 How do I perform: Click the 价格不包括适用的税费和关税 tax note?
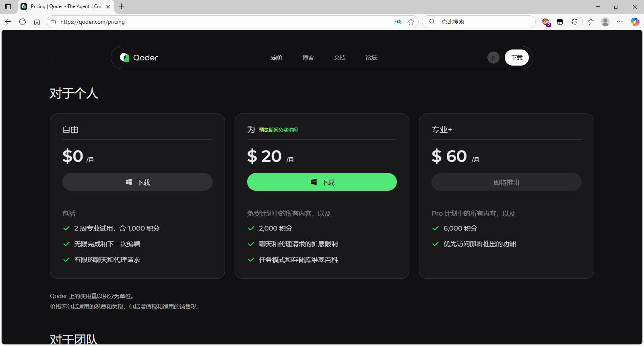pyautogui.click(x=125, y=307)
